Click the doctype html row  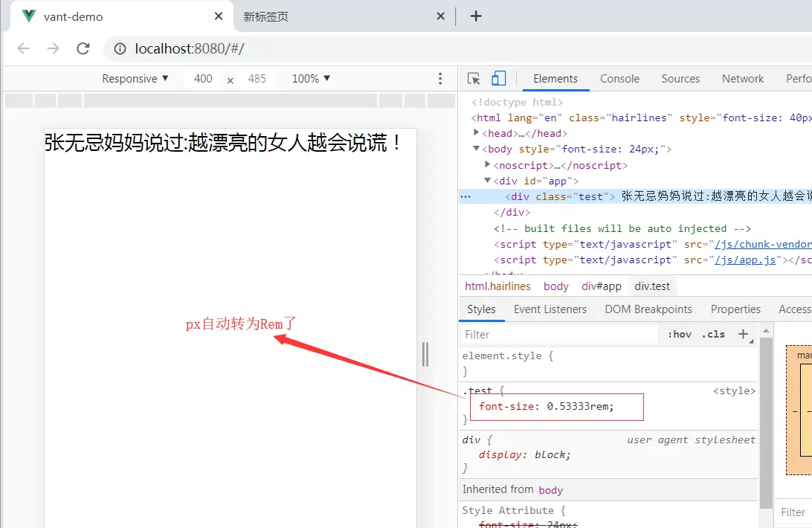coord(517,102)
